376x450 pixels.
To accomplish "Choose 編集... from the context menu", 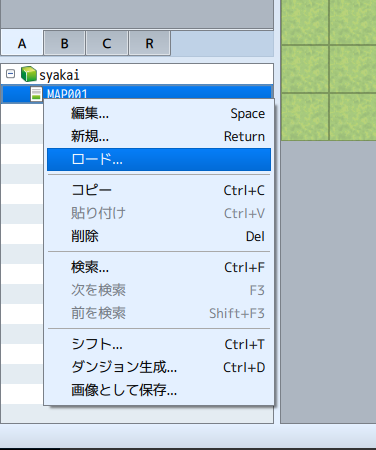I will click(159, 114).
